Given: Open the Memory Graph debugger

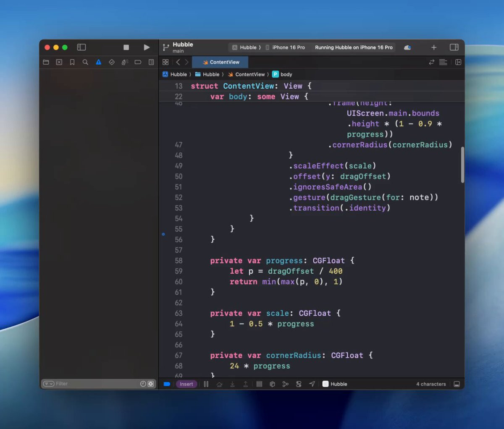Looking at the screenshot, I should click(x=286, y=384).
